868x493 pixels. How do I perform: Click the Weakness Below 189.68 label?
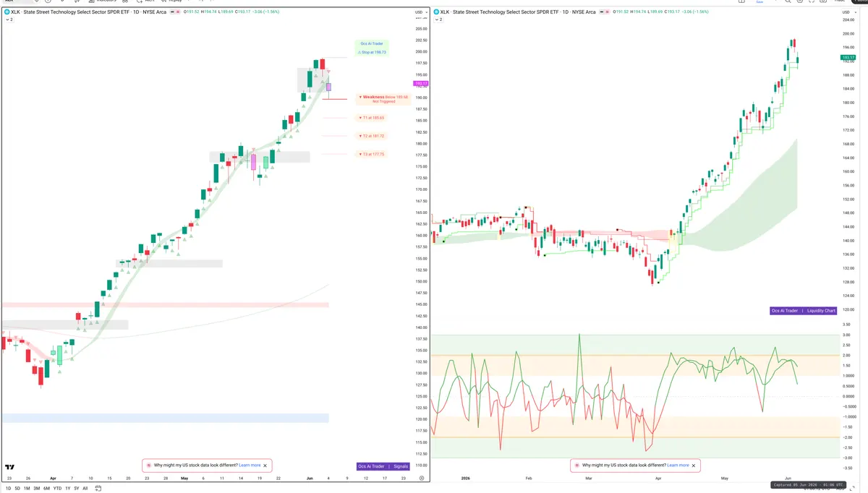pyautogui.click(x=384, y=99)
